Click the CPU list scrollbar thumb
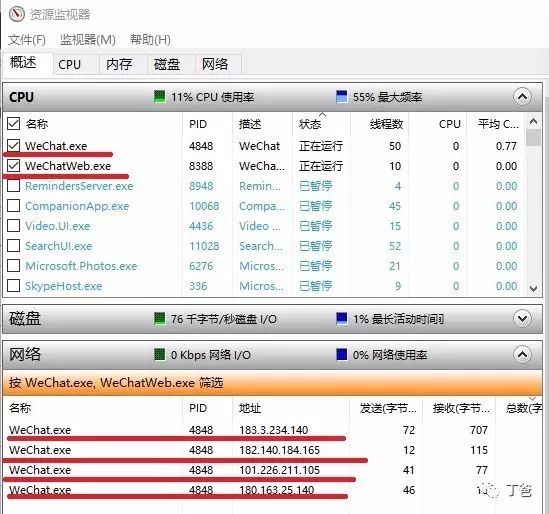549x514 pixels. tap(533, 138)
